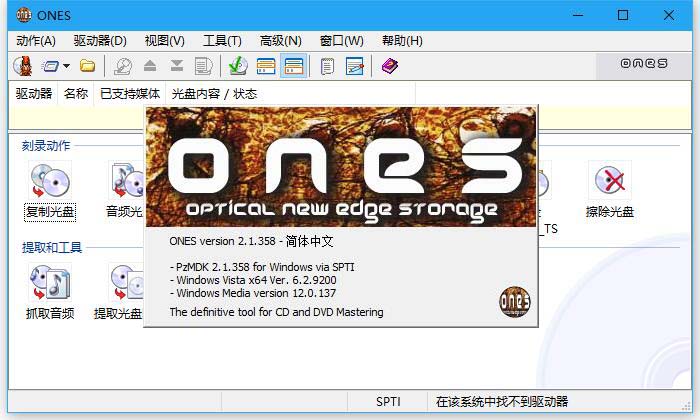Click the green checkmark disc toolbar icon
700x420 pixels.
click(x=237, y=66)
